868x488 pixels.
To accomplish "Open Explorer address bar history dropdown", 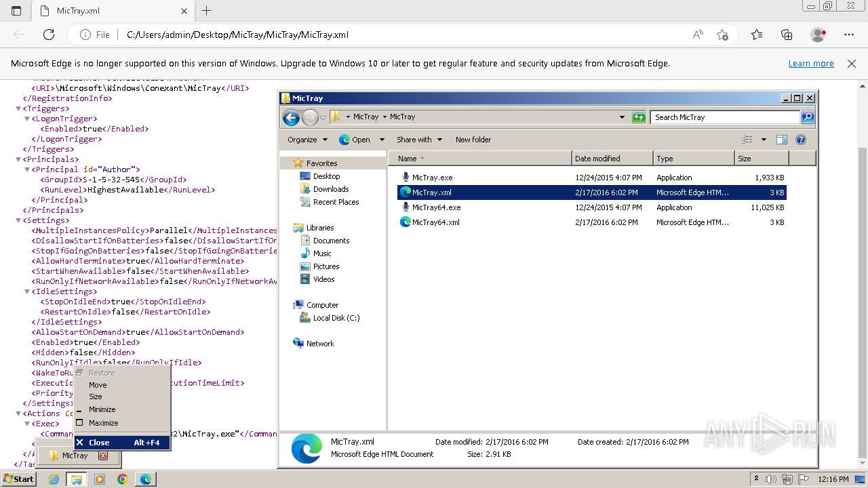I will [x=622, y=117].
